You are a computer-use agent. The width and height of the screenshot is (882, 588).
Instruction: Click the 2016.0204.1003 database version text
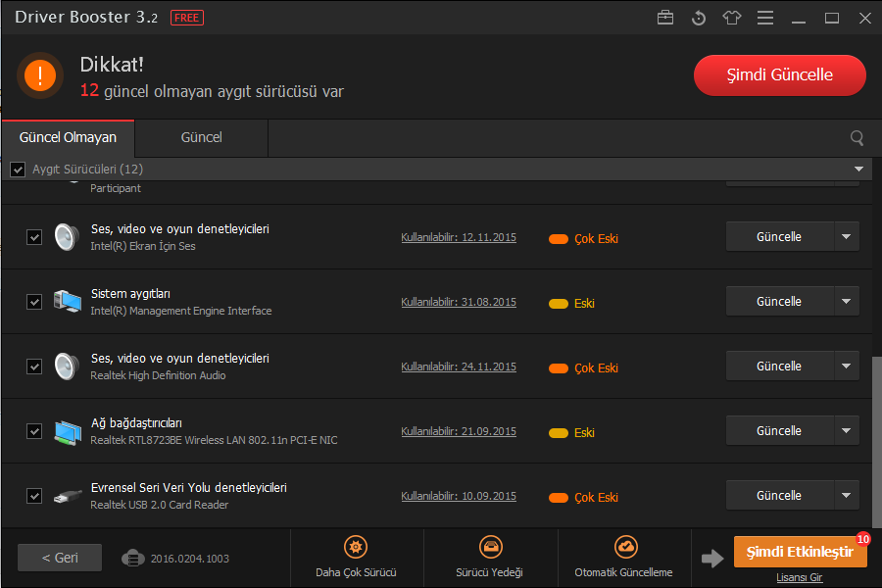pyautogui.click(x=189, y=559)
